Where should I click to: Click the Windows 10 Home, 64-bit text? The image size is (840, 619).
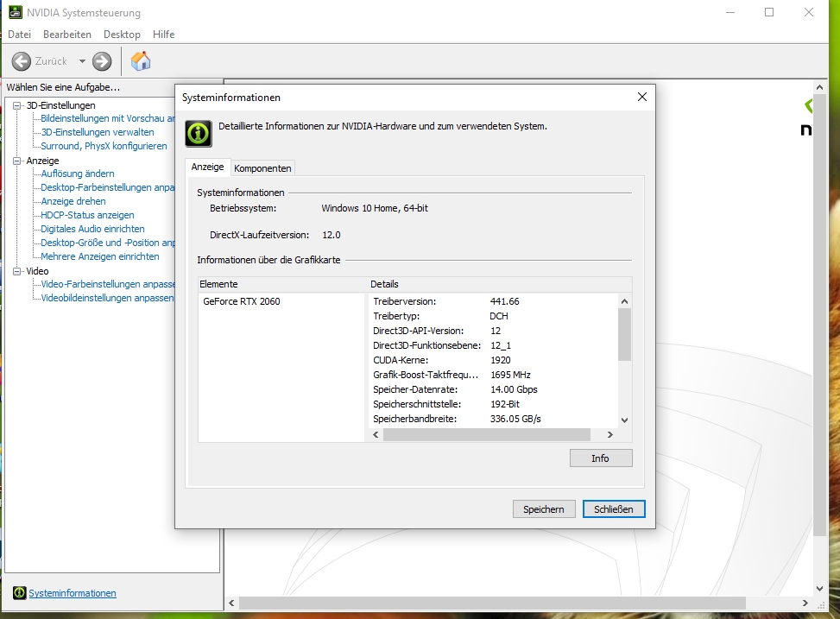tap(375, 208)
